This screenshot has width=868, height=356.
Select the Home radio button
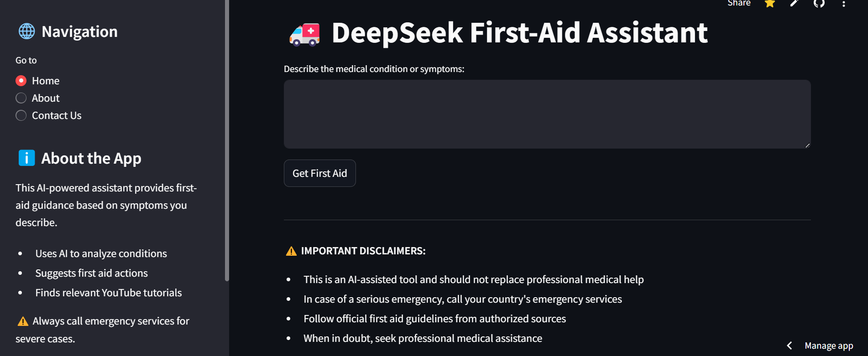pyautogui.click(x=21, y=81)
